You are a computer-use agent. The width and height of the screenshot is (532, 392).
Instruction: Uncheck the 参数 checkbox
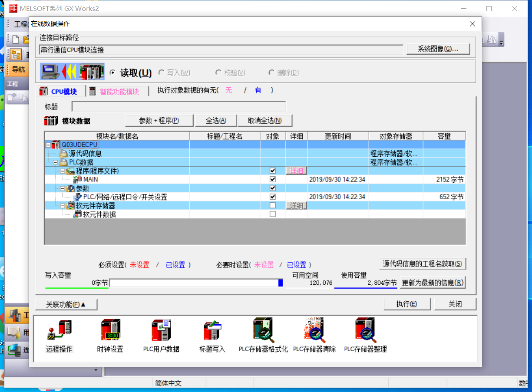click(x=273, y=188)
